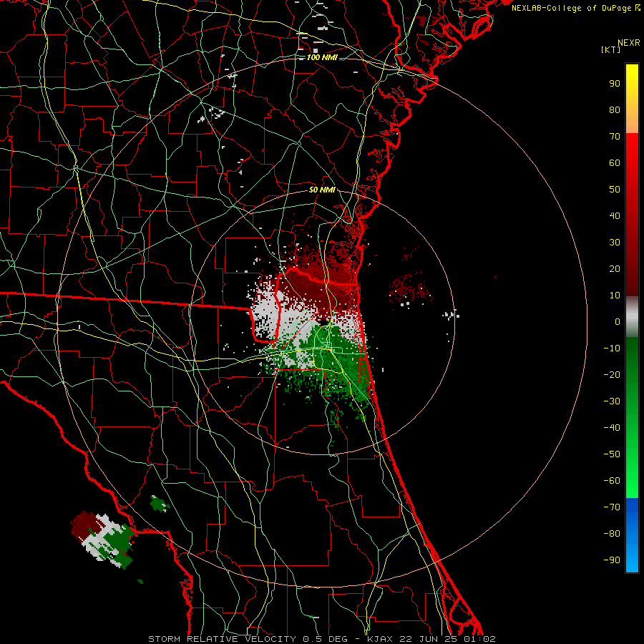Click the 70 value on the velocity scale
Viewport: 644px width, 644px height.
615,137
